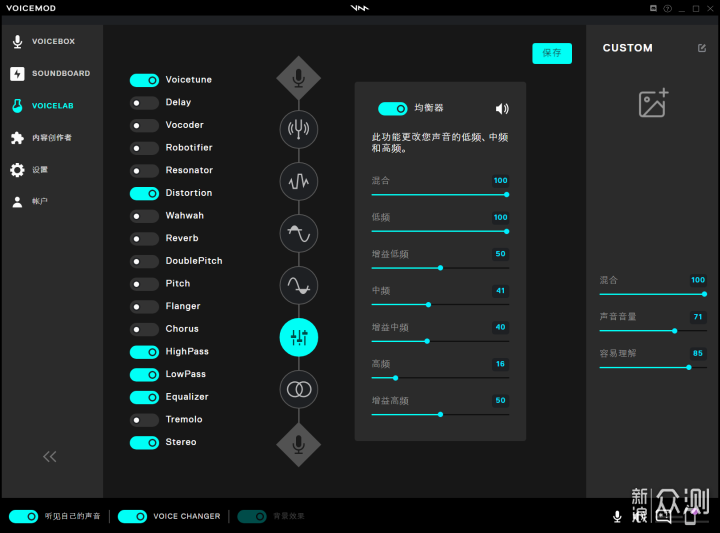Adjust the 容易理解 slider in Custom panel
The height and width of the screenshot is (533, 720).
pyautogui.click(x=653, y=367)
